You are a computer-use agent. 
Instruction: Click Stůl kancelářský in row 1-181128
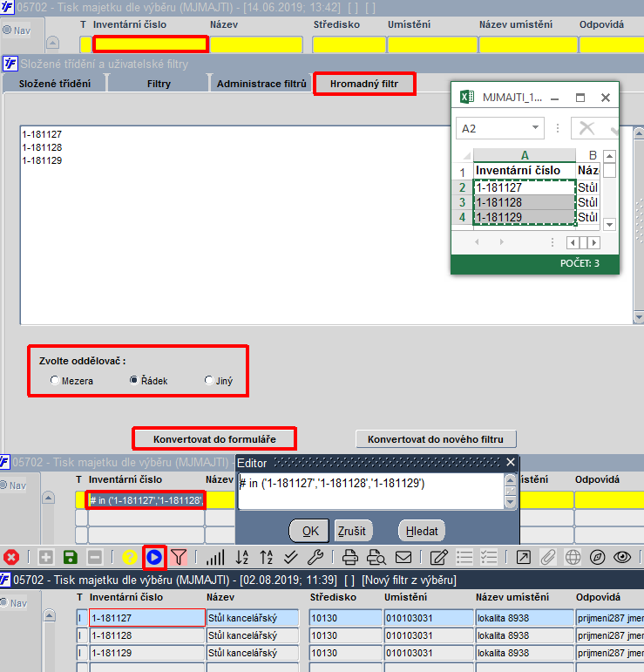point(253,635)
